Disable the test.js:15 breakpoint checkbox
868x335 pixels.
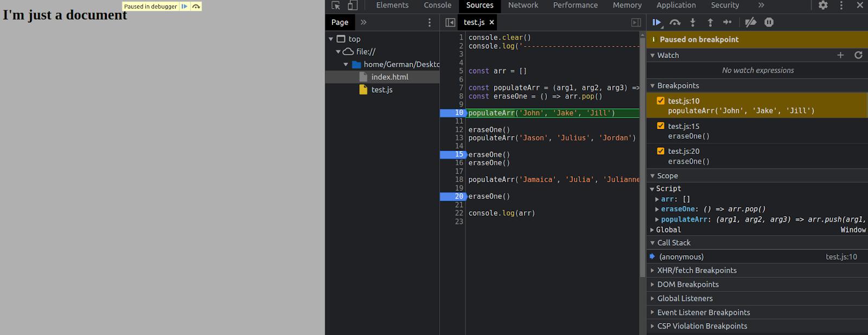pos(661,126)
